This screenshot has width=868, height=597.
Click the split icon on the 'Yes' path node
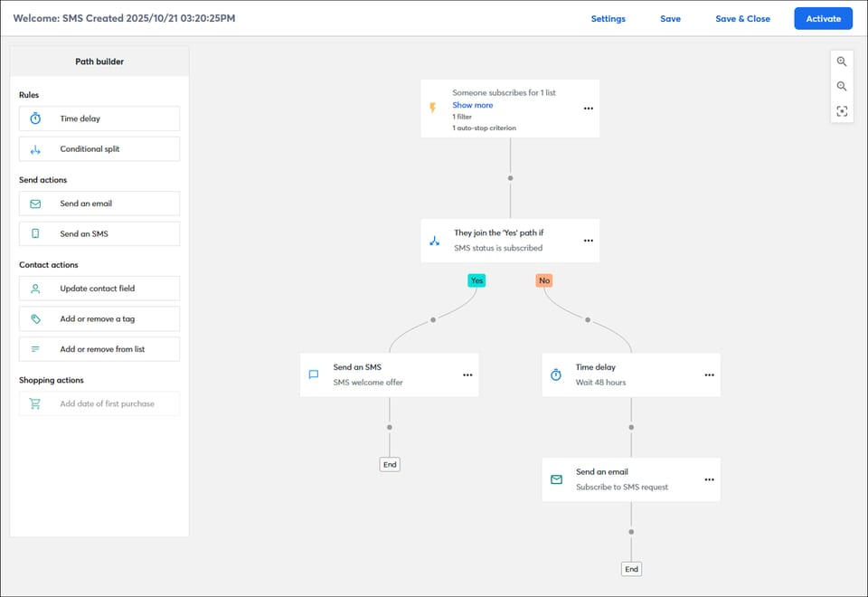point(435,241)
